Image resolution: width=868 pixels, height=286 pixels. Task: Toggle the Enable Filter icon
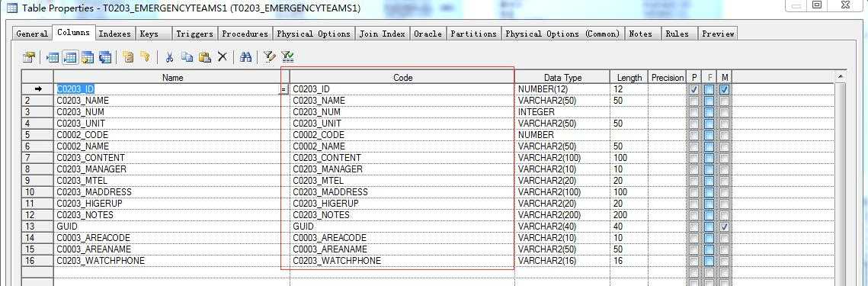(x=287, y=56)
